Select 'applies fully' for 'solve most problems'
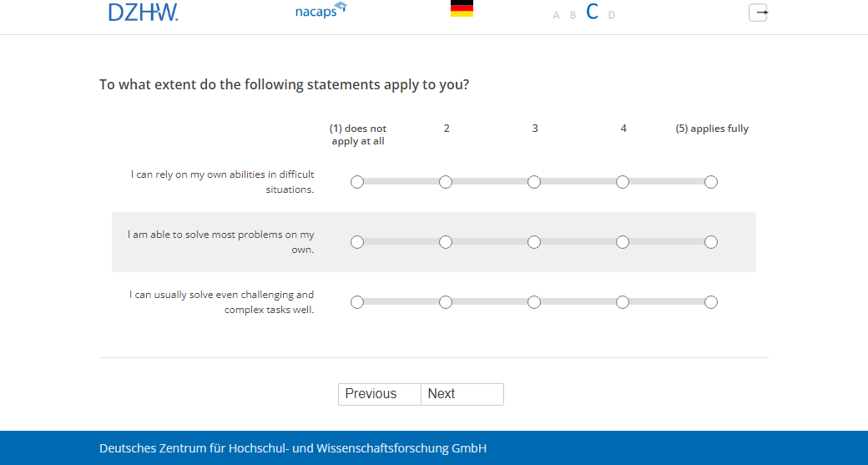 (x=711, y=242)
